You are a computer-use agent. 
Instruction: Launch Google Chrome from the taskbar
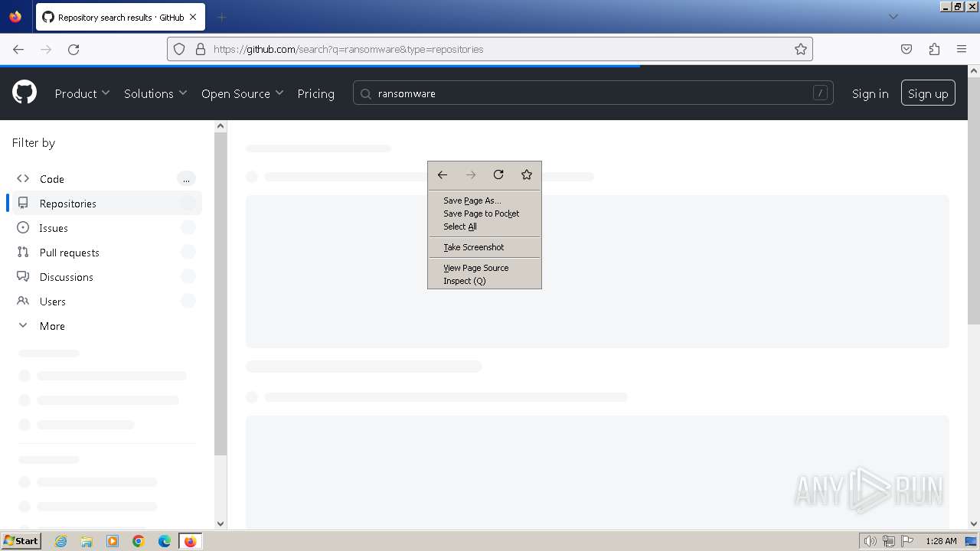(x=139, y=541)
